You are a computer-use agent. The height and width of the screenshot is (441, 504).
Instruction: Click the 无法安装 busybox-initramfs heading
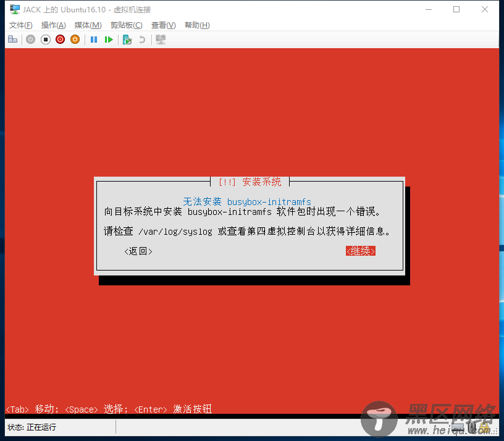tap(247, 201)
